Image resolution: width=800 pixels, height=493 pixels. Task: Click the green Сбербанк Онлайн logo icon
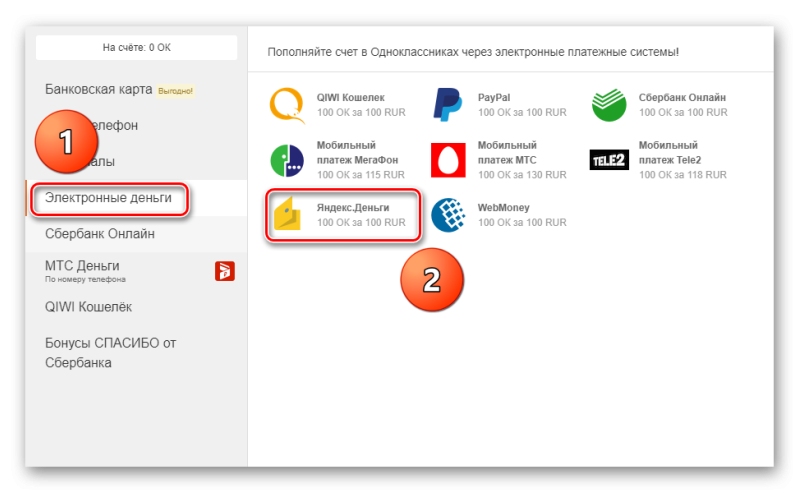pos(609,105)
